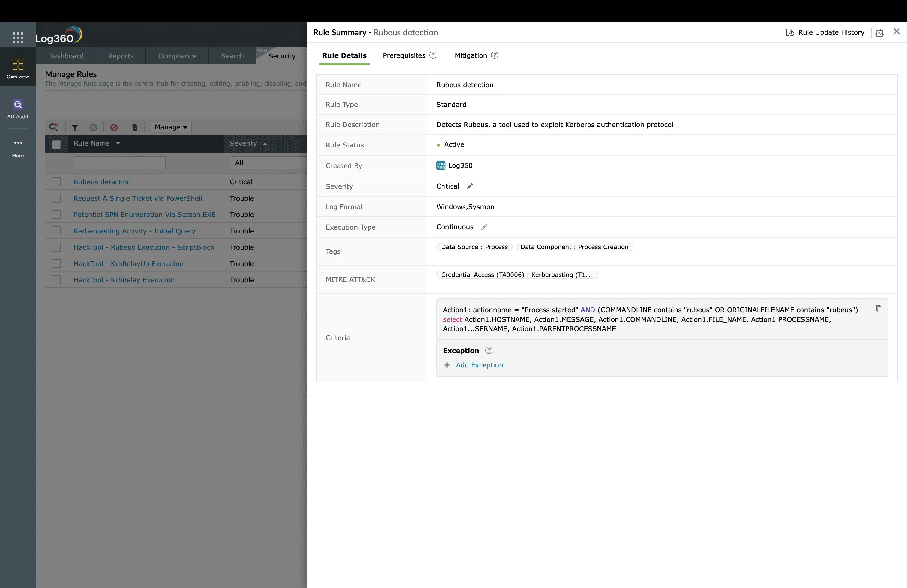Check HackTool KrbRelayUp row checkbox
The height and width of the screenshot is (588, 907).
click(x=56, y=263)
